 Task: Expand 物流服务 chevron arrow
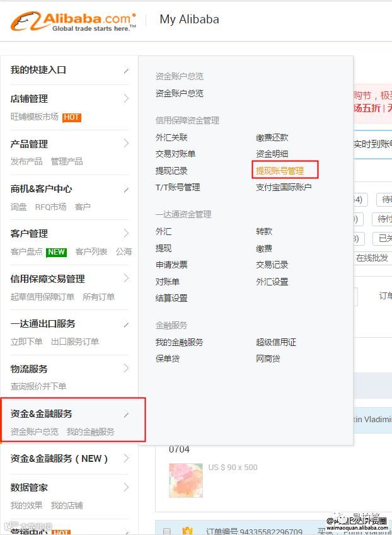(x=126, y=368)
